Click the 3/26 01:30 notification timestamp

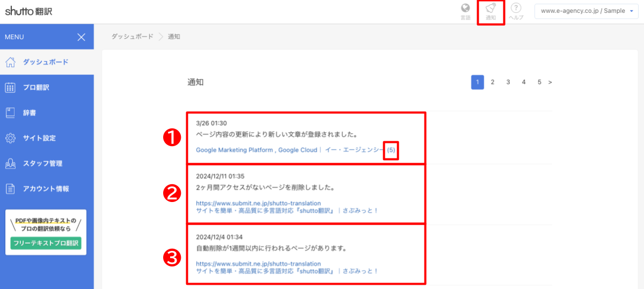pyautogui.click(x=211, y=123)
